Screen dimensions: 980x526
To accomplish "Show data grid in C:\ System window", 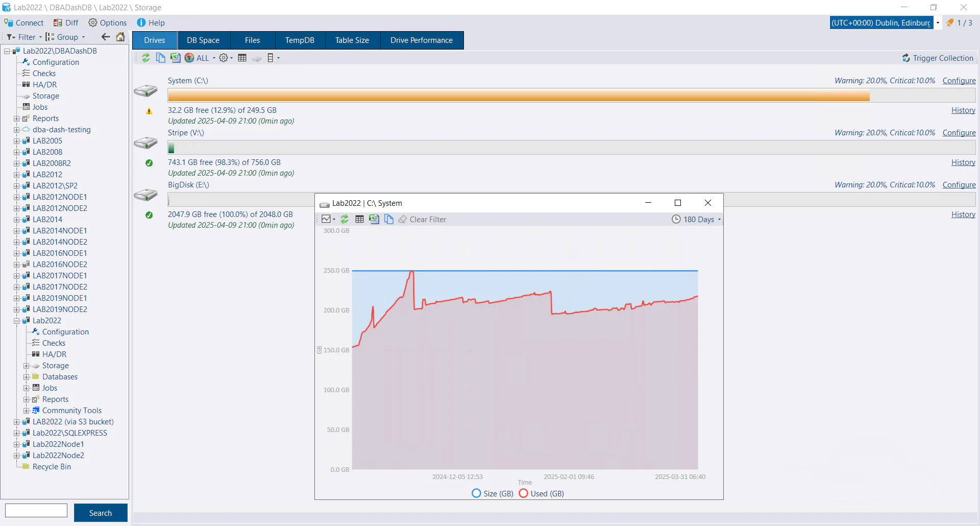I will tap(359, 219).
